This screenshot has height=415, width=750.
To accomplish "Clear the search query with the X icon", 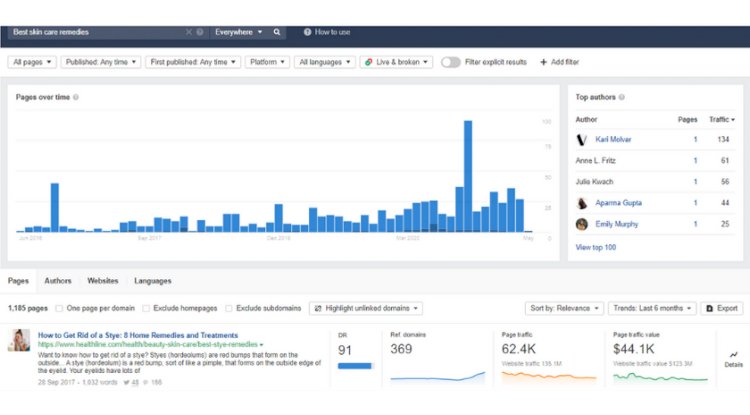I will point(188,32).
